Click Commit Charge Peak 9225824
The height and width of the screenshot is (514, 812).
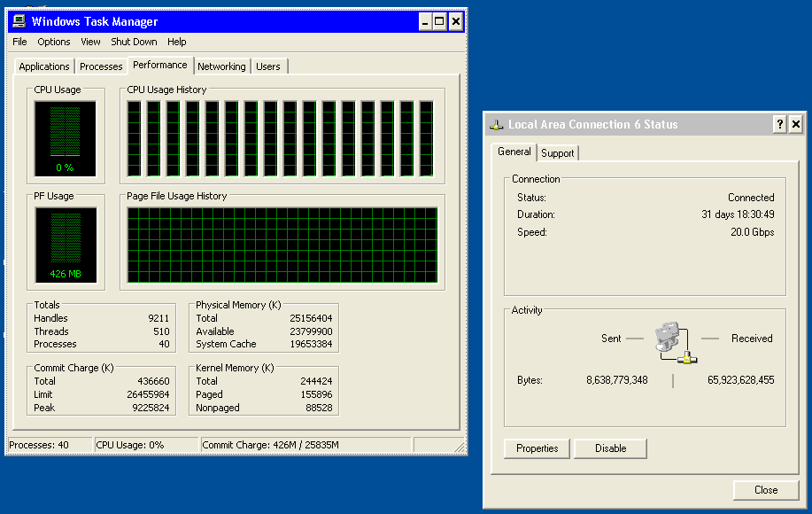click(x=151, y=408)
